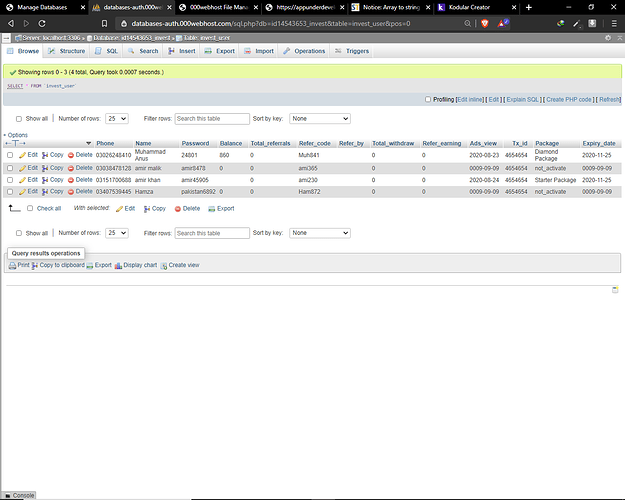This screenshot has height=500, width=625.
Task: Open a new browser tab with plus
Action: pos(529,7)
